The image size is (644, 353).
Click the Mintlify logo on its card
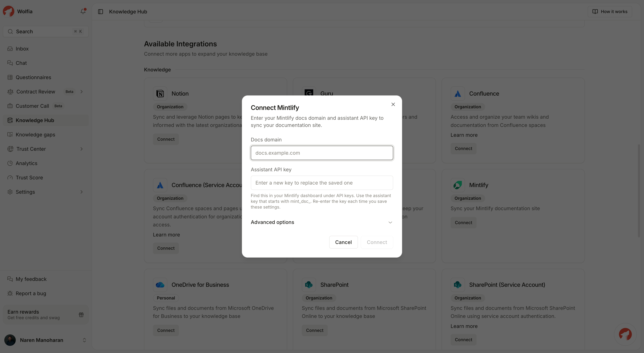pos(457,185)
